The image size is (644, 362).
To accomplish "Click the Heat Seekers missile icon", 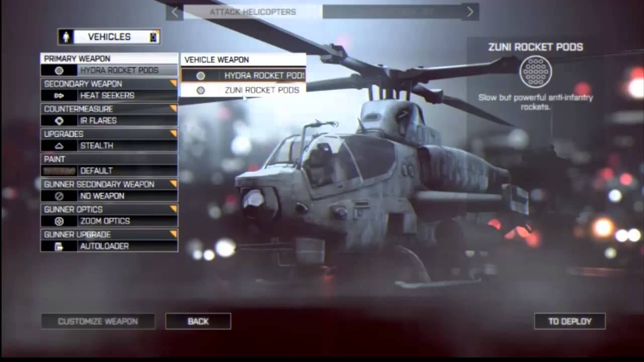I will click(59, 96).
